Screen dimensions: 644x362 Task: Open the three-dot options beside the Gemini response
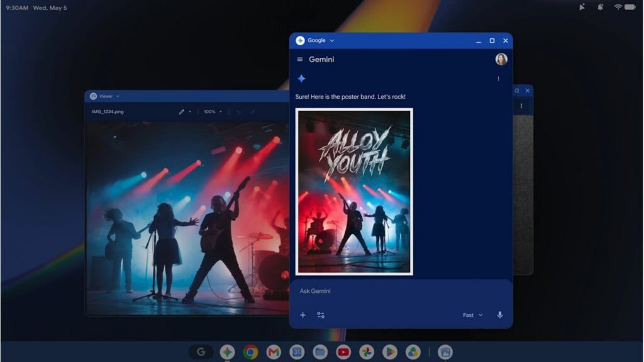[498, 79]
